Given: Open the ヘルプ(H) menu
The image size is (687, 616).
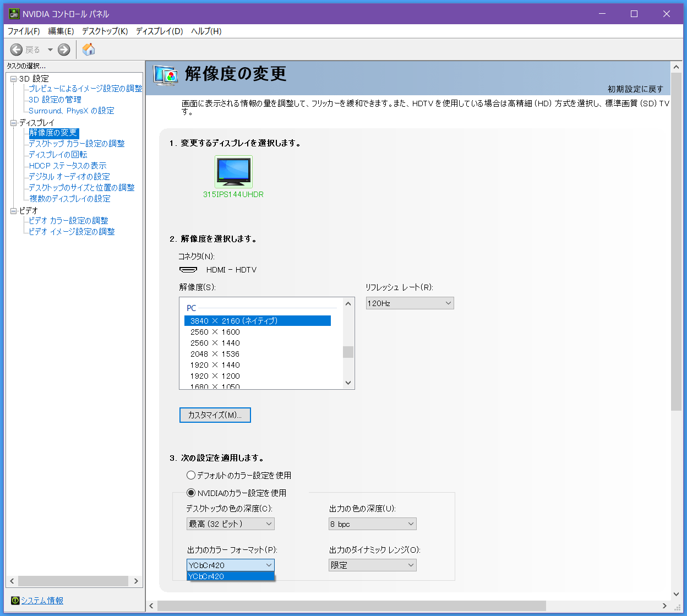Looking at the screenshot, I should [206, 31].
